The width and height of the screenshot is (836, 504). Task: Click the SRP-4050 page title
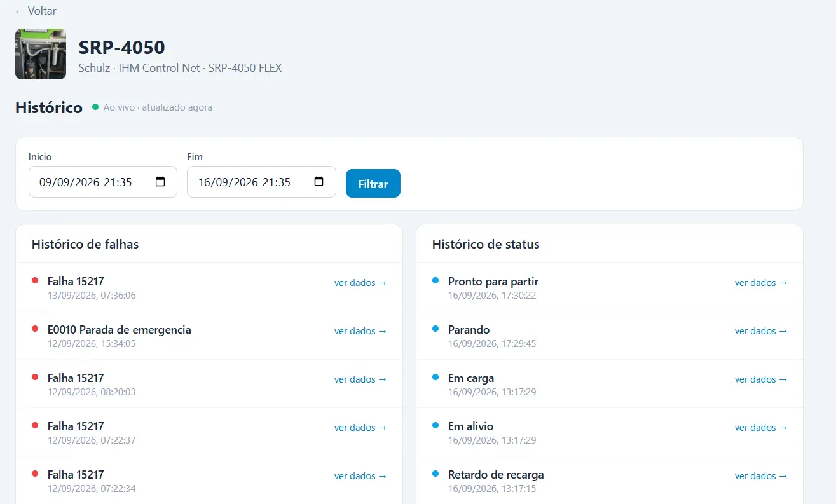pos(121,48)
